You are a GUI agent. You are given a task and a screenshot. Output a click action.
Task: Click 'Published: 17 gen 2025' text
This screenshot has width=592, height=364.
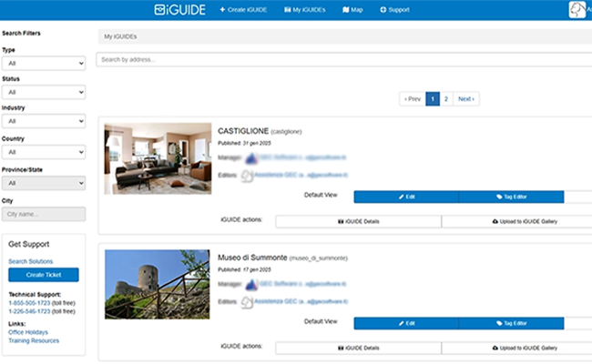point(244,269)
